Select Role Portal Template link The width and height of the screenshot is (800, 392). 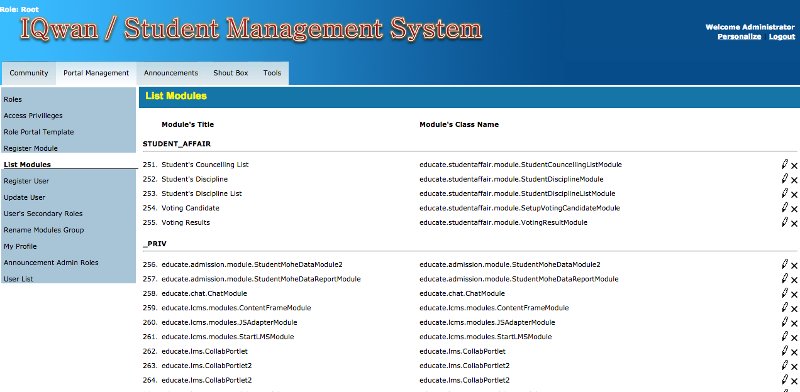(x=39, y=132)
